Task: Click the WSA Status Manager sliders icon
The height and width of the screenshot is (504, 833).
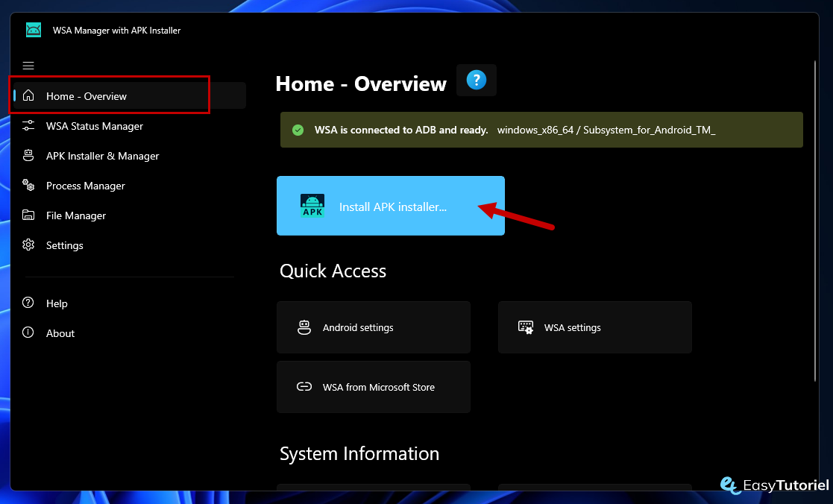Action: pyautogui.click(x=28, y=125)
